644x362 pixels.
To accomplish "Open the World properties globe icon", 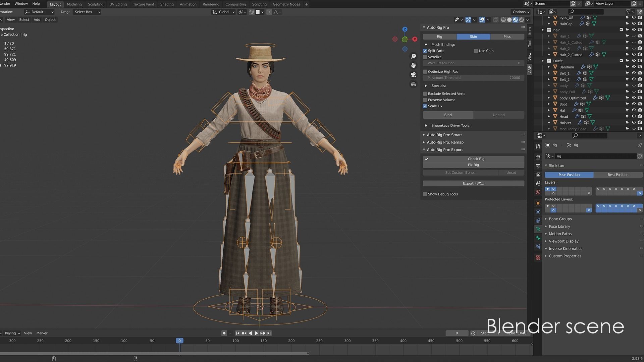I will pos(538,192).
